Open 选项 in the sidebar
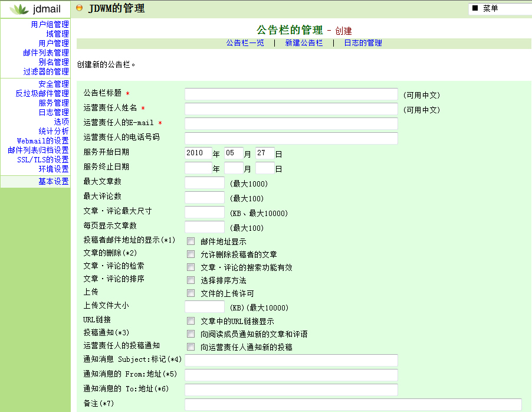Image resolution: width=532 pixels, height=412 pixels. pyautogui.click(x=61, y=121)
